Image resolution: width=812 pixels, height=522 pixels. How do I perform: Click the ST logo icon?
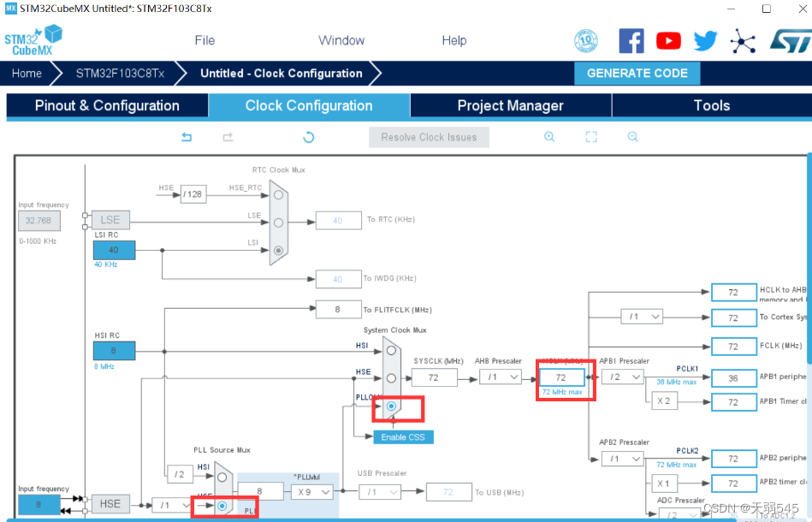tap(791, 41)
